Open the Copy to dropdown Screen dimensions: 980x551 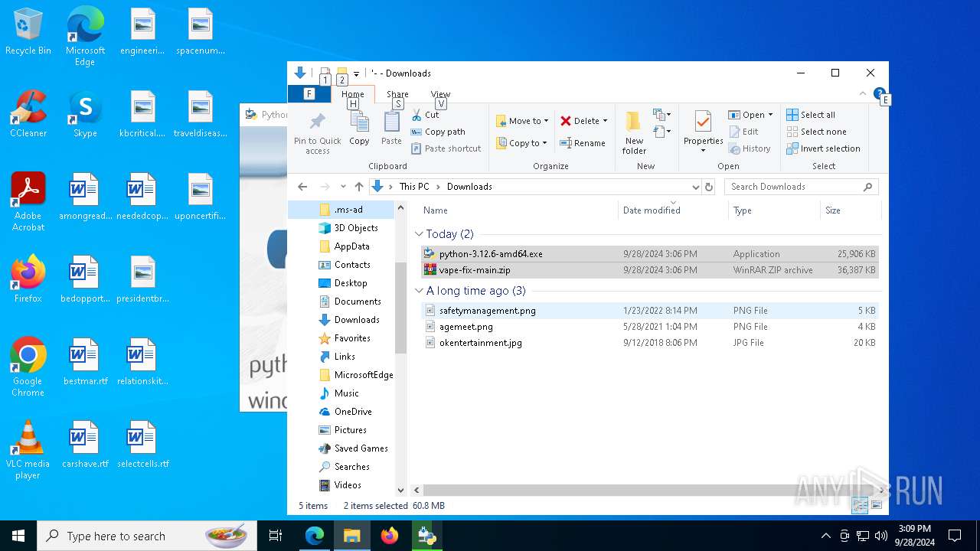click(x=522, y=143)
